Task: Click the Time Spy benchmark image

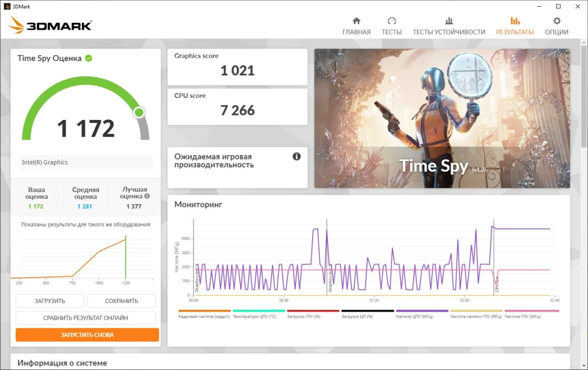Action: point(442,118)
